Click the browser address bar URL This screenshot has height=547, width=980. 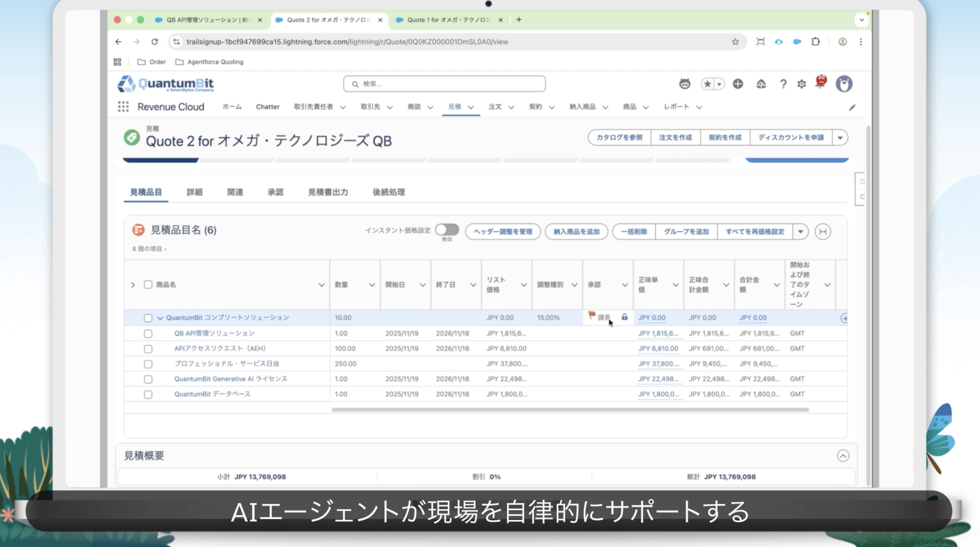(x=347, y=42)
